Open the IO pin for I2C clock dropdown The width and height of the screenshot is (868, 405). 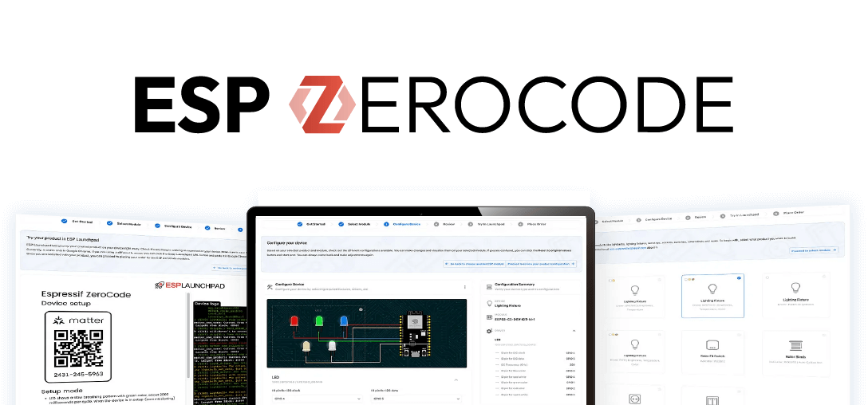click(318, 398)
